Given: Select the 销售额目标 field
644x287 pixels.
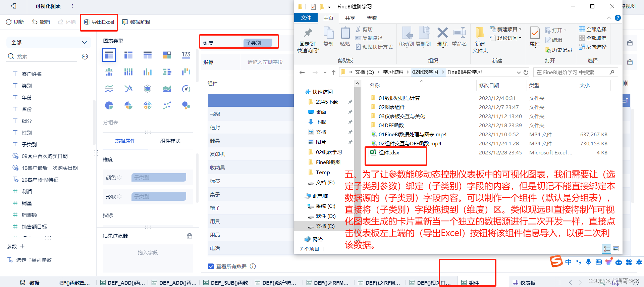Looking at the screenshot, I should pyautogui.click(x=34, y=227).
